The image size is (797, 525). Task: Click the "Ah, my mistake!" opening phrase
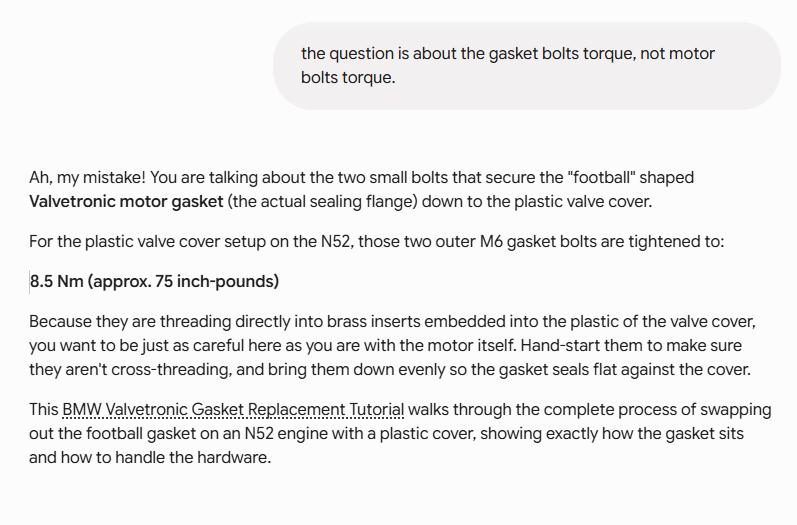coord(87,178)
